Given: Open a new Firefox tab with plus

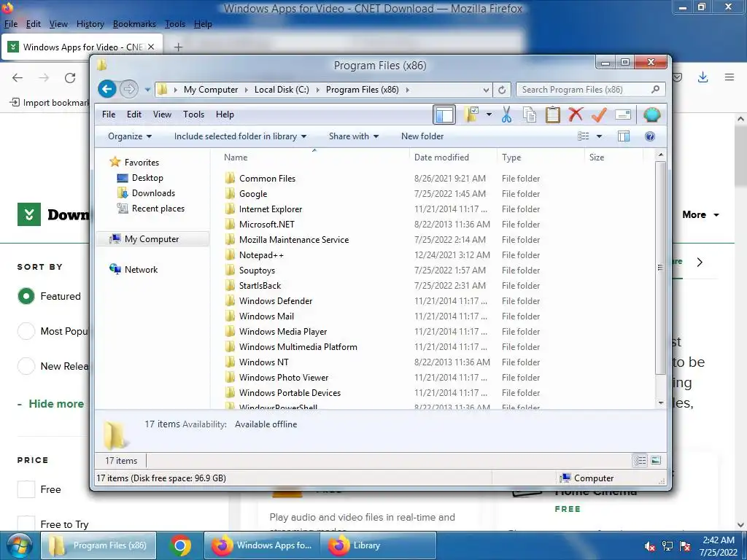Looking at the screenshot, I should [178, 47].
